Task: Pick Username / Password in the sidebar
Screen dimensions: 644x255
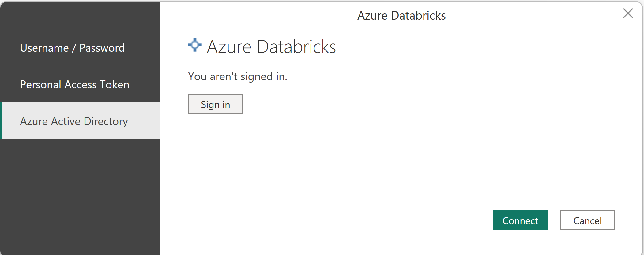Action: coord(73,48)
